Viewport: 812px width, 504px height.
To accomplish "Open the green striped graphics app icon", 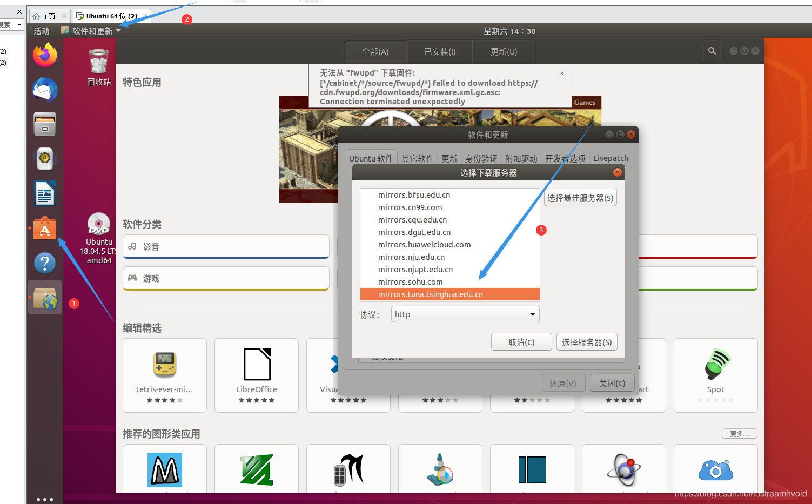I will pos(257,469).
